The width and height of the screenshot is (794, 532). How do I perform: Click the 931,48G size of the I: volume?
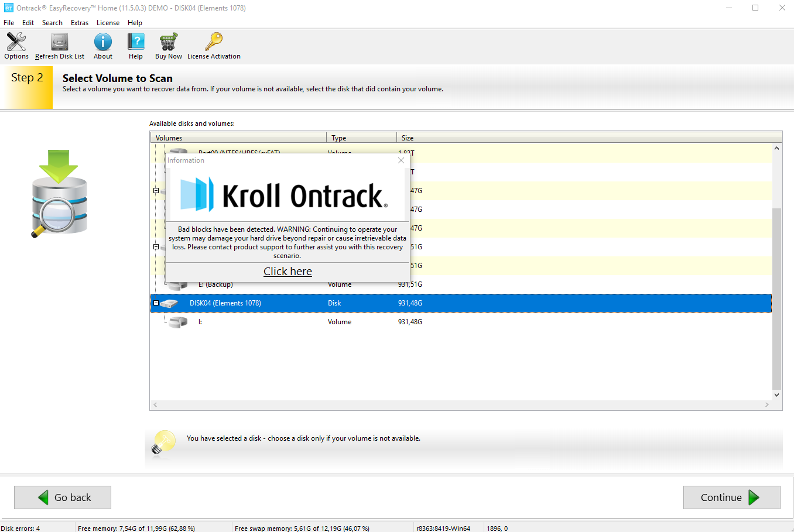[x=410, y=322]
